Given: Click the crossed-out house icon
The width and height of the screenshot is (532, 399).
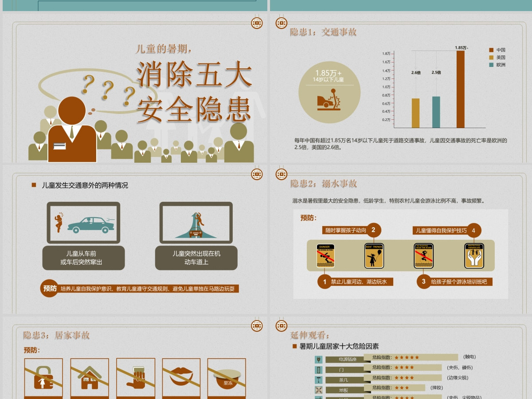Looking at the screenshot, I should [x=90, y=378].
